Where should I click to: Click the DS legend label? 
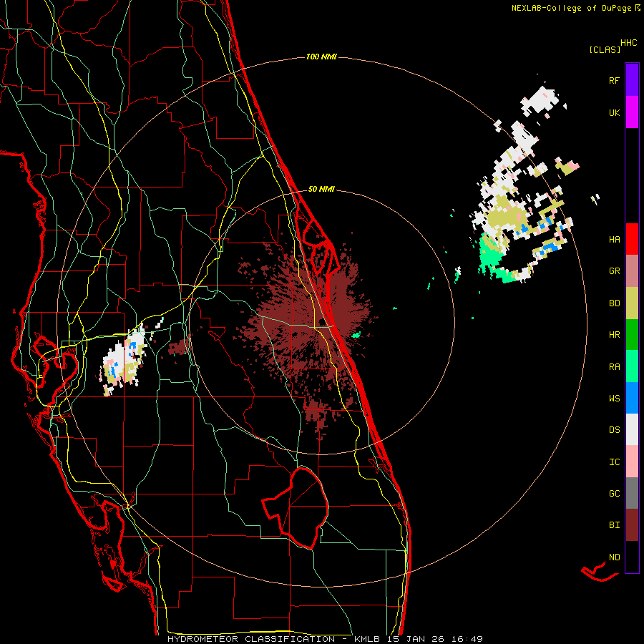tap(614, 430)
